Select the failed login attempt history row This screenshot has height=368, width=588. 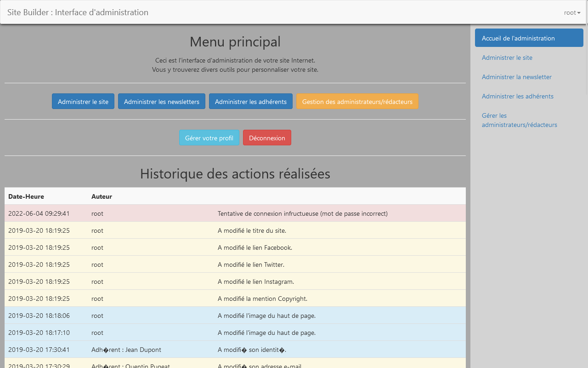(x=235, y=213)
